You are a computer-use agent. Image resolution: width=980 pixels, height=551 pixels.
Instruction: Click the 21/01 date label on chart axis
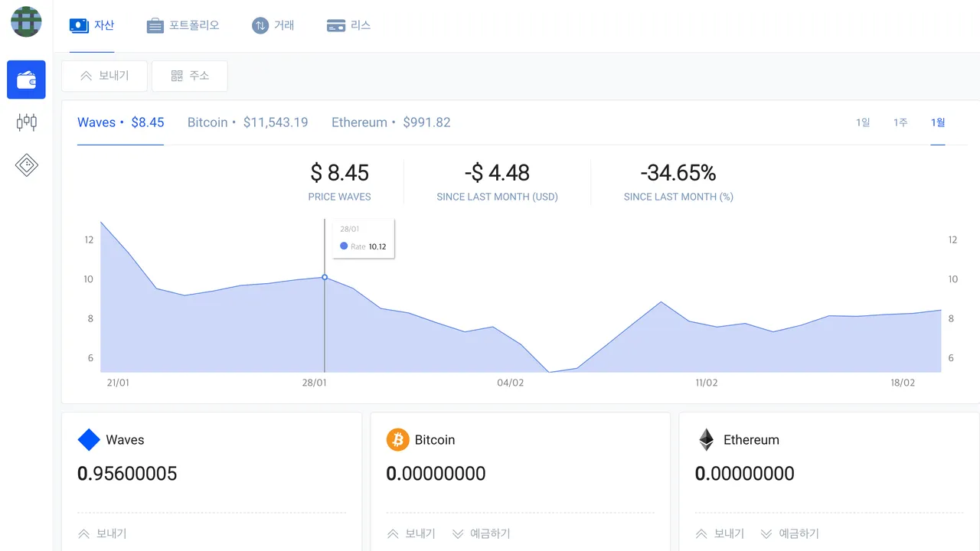click(x=118, y=383)
